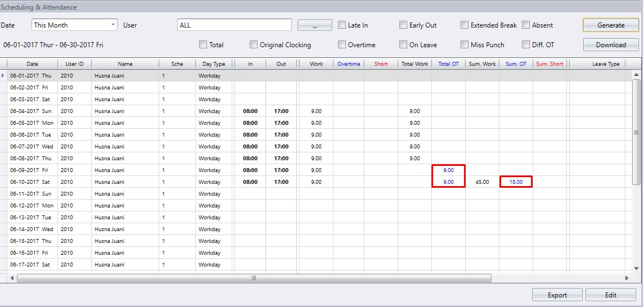
Task: Click the 9.00 Total OT cell for 06-10-2017
Action: tap(448, 182)
